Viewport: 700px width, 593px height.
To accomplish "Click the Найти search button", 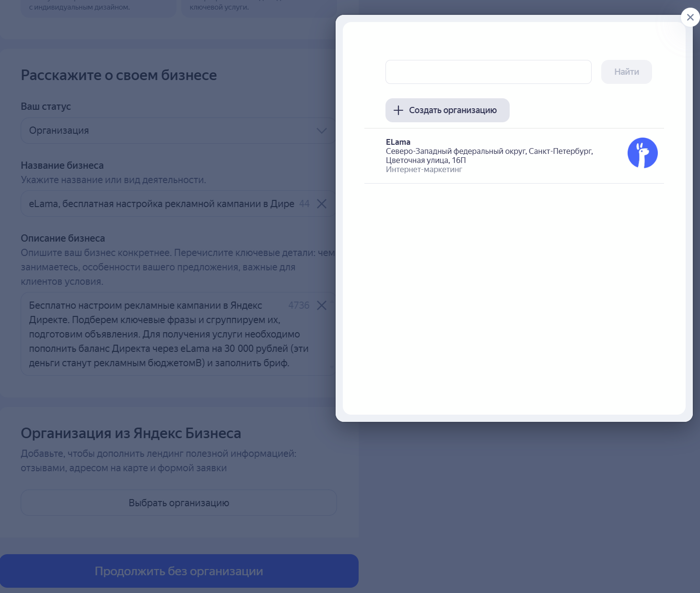I will point(626,72).
